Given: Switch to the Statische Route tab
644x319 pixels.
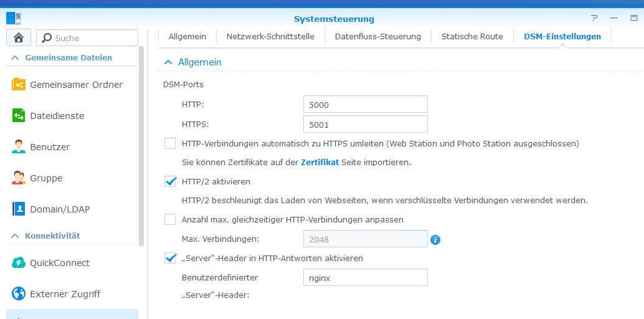Looking at the screenshot, I should pos(471,36).
